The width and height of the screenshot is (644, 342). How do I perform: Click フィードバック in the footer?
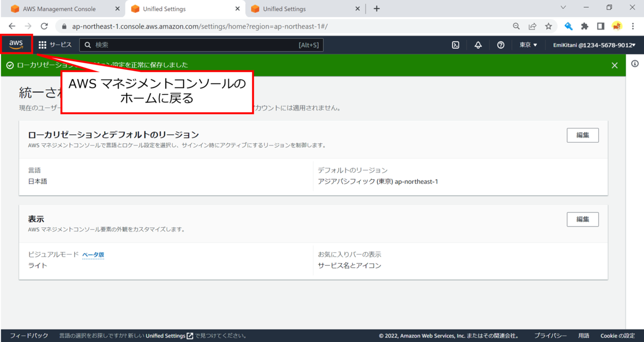coord(29,336)
